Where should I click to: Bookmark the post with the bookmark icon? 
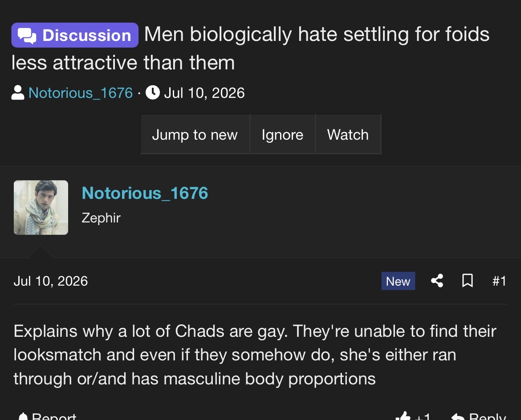coord(468,281)
